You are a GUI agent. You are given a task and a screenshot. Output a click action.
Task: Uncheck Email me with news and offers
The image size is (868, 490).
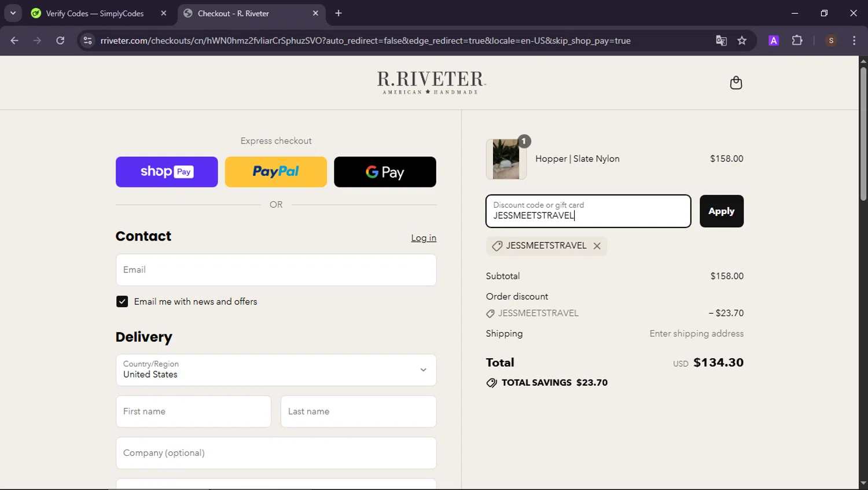coord(122,301)
